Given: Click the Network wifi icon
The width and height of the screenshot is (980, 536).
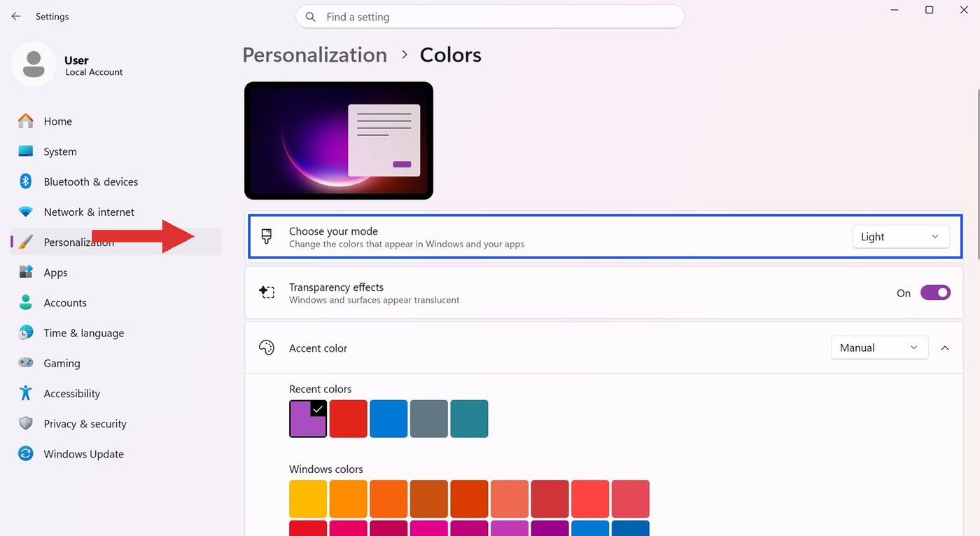Looking at the screenshot, I should click(x=26, y=212).
